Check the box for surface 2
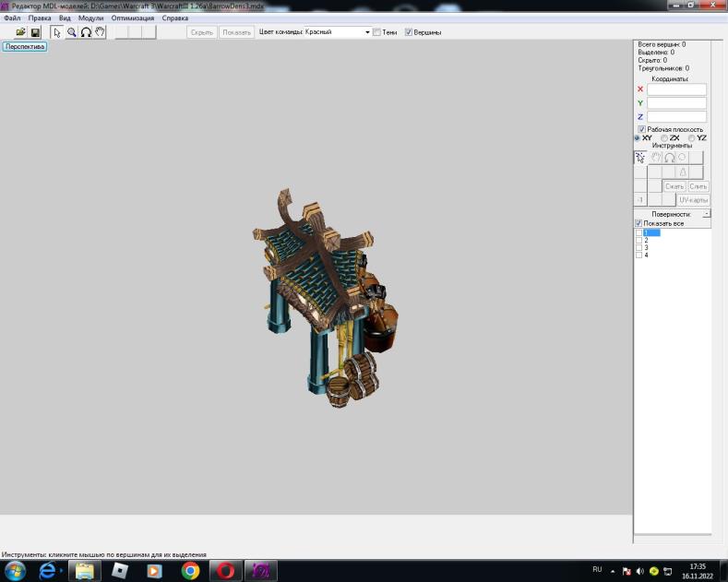 click(x=638, y=240)
